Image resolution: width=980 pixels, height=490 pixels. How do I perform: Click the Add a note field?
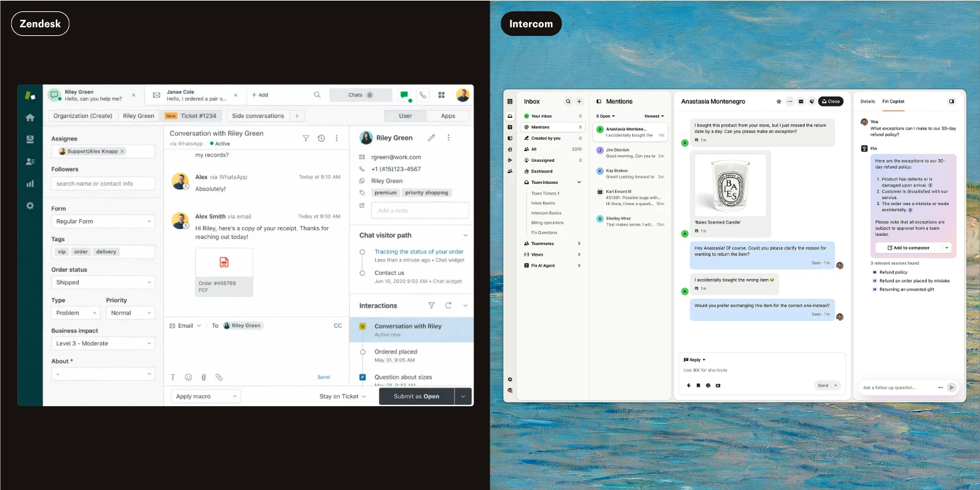(420, 210)
